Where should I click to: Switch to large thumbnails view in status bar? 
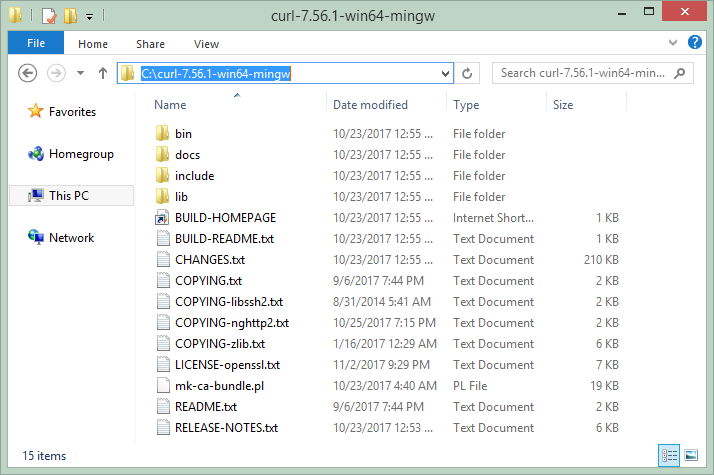pyautogui.click(x=691, y=455)
